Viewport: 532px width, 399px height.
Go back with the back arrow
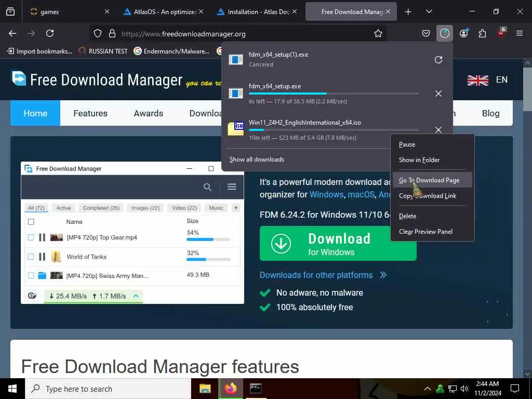click(12, 33)
